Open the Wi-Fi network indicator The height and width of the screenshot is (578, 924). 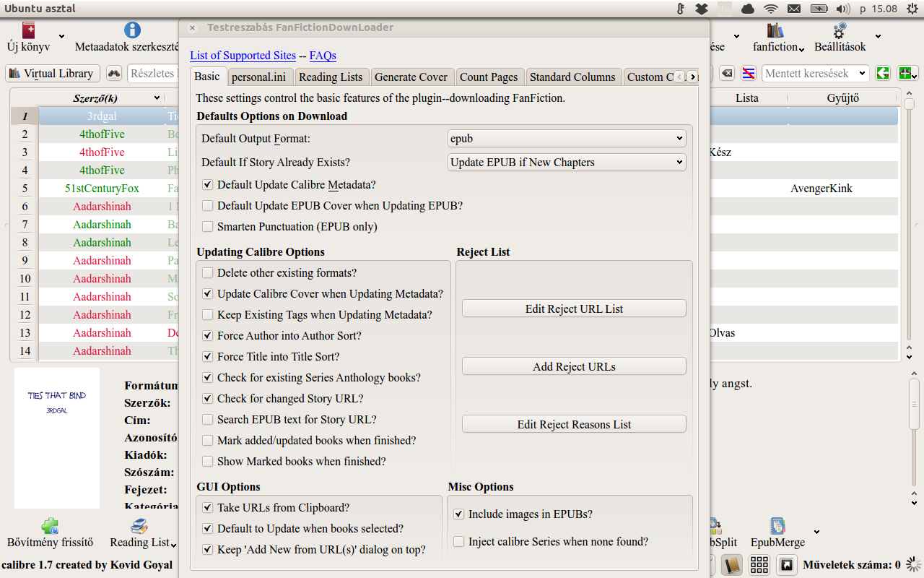(x=771, y=9)
